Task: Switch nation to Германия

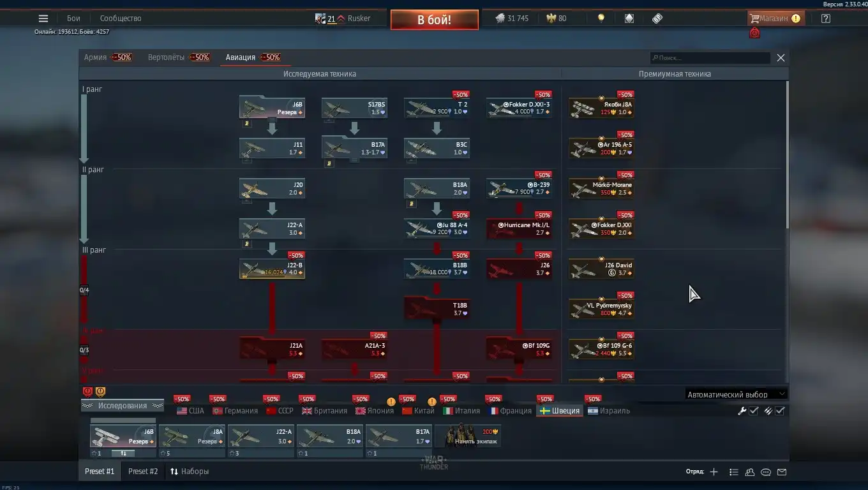Action: [x=235, y=411]
